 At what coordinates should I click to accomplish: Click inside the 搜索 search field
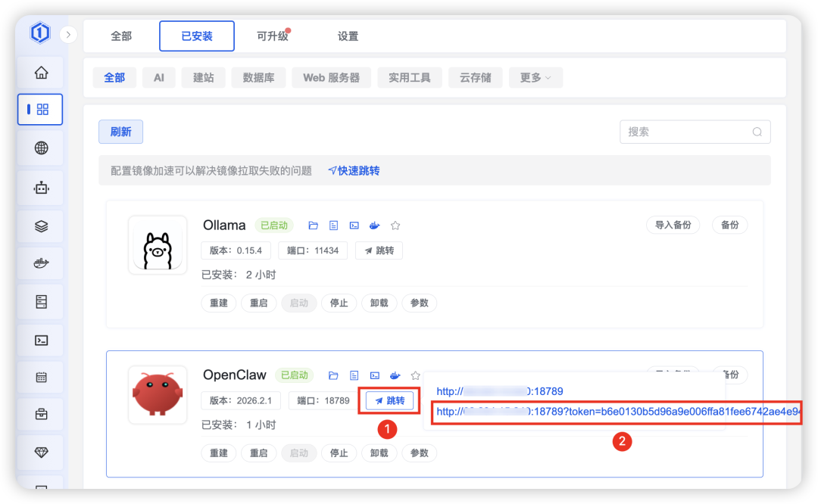[x=689, y=132]
